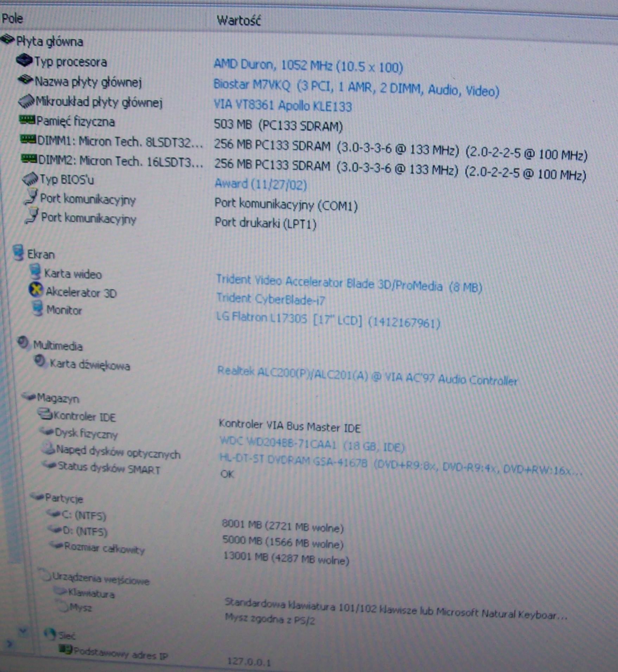Open the AMD Duron processor link
Viewport: 618px width, 672px height.
point(308,65)
